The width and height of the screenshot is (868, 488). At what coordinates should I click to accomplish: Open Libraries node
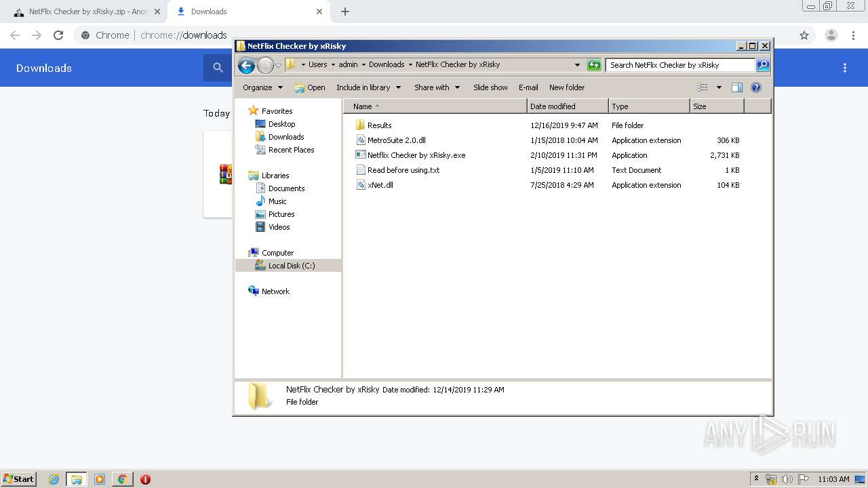point(275,176)
